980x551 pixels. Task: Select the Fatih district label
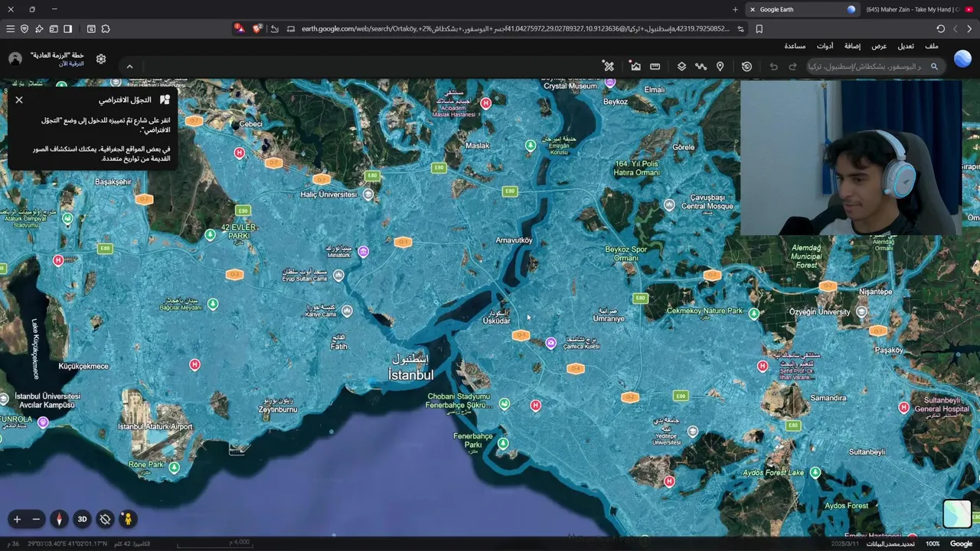pos(338,342)
